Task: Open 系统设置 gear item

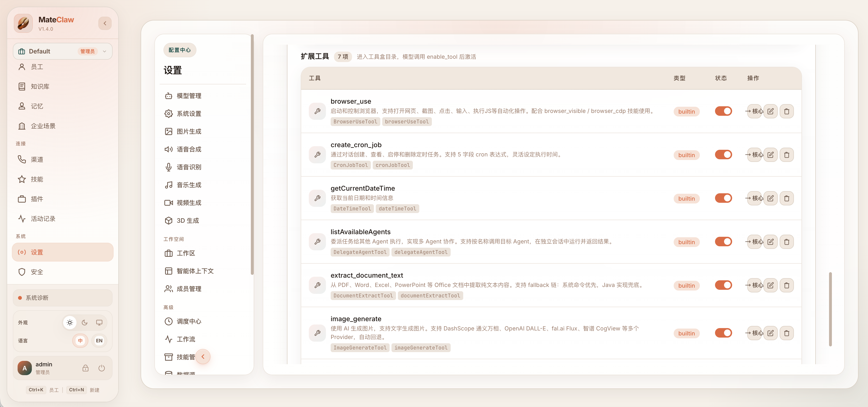Action: pyautogui.click(x=203, y=114)
